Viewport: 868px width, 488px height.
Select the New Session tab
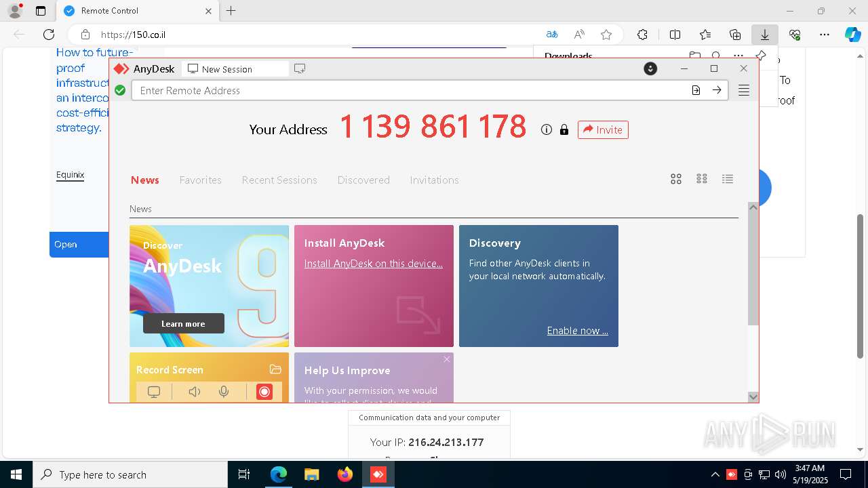pyautogui.click(x=235, y=69)
